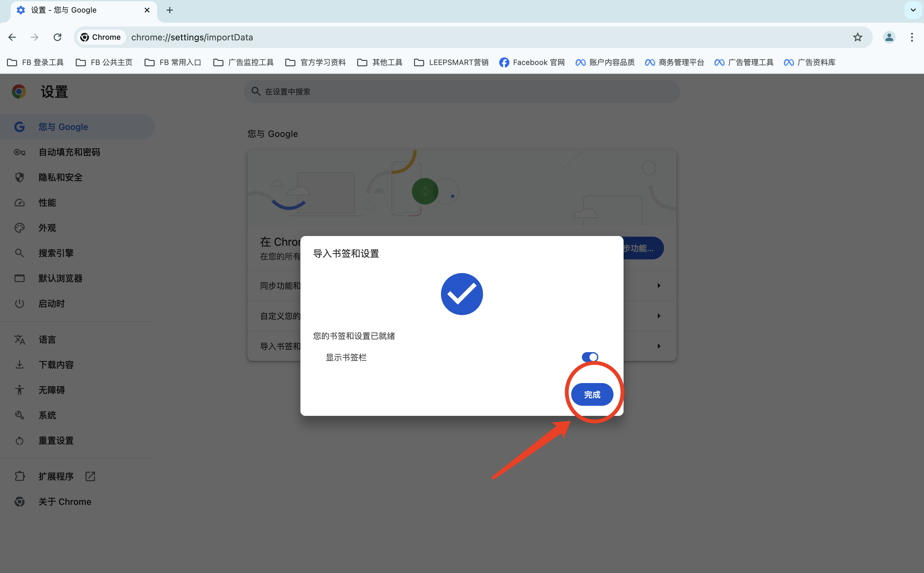
Task: Open the FB 公共主页 bookmark folder
Action: [104, 62]
